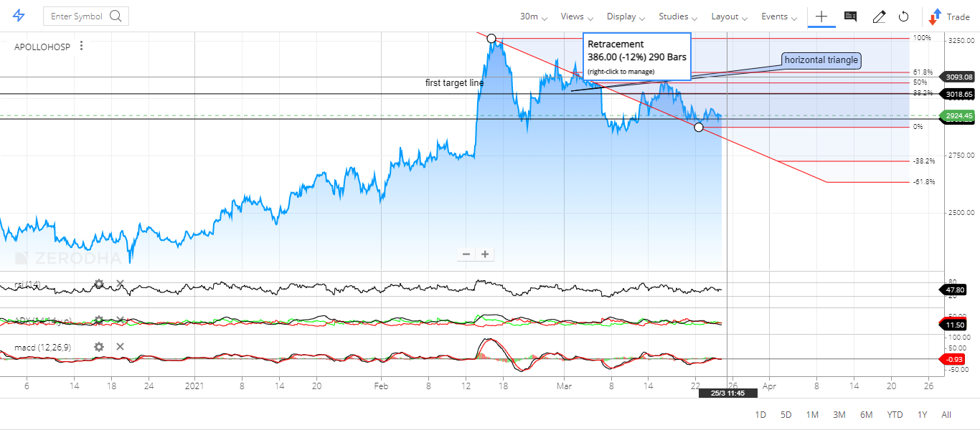
Task: Click the APOLLOHOSP symbol label
Action: (42, 47)
